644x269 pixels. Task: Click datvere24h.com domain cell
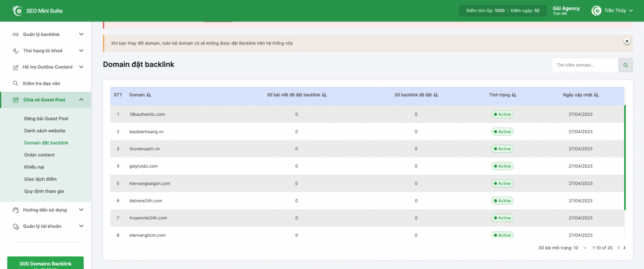[145, 200]
